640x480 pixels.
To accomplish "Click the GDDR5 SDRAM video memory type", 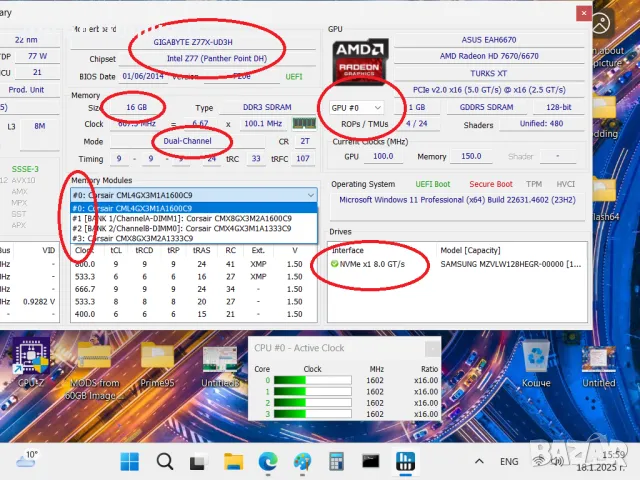I will [486, 107].
